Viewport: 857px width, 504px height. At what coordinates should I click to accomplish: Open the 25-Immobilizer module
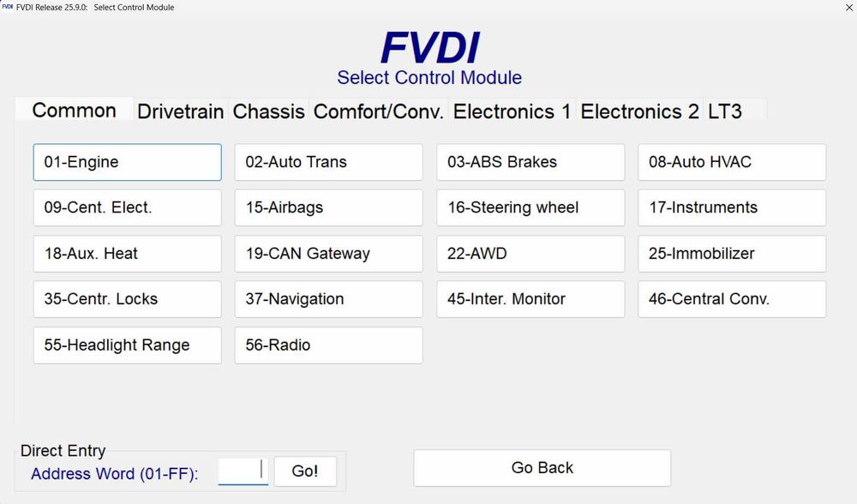click(731, 254)
